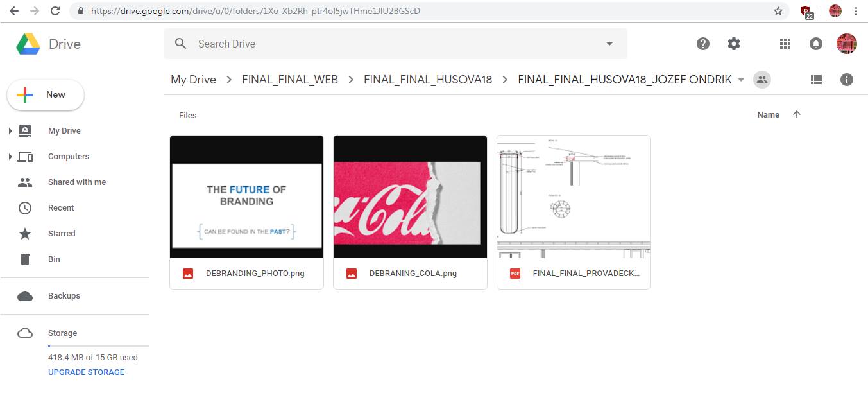Open Drive settings gear icon

[x=734, y=44]
